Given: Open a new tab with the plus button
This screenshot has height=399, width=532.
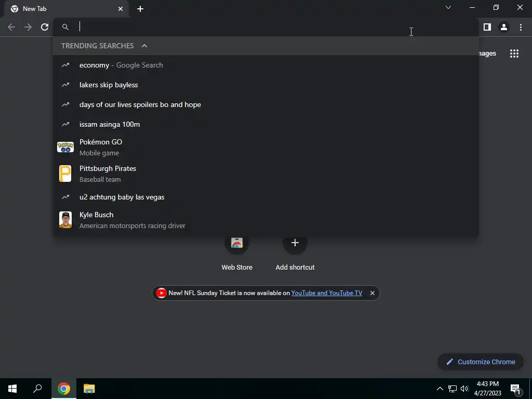Looking at the screenshot, I should tap(140, 9).
